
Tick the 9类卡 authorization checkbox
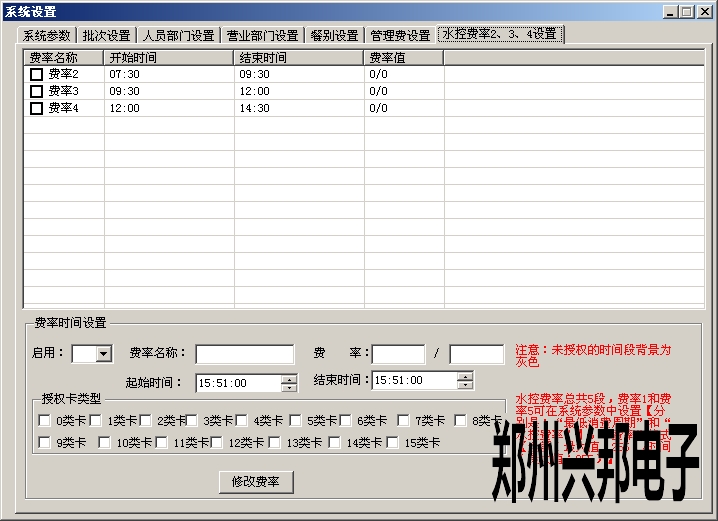[x=44, y=442]
